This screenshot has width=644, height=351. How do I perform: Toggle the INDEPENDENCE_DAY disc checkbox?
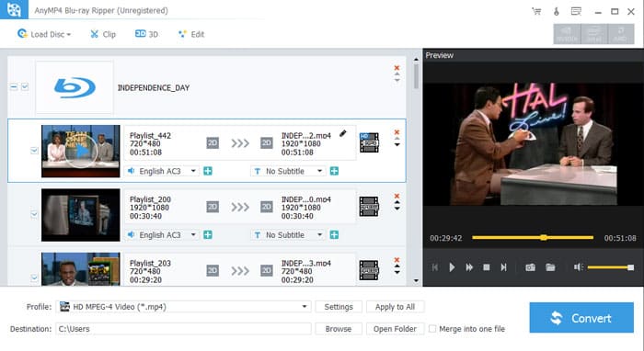(25, 87)
